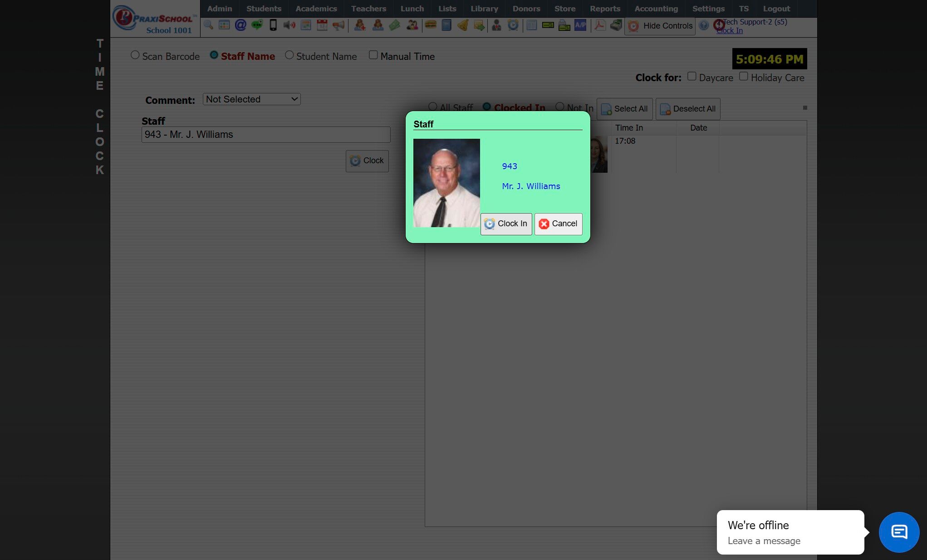The width and height of the screenshot is (927, 560).
Task: Check the Daycare checkbox
Action: 692,77
